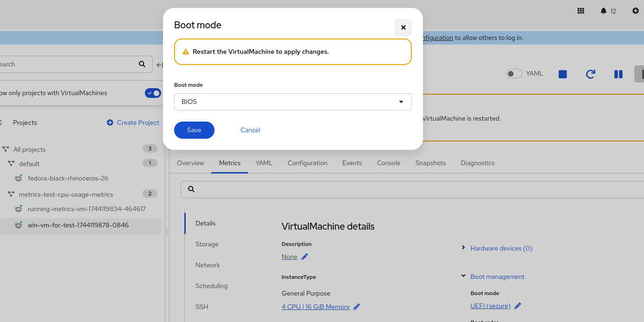
Task: Open the Boot mode BIOS dropdown
Action: [x=293, y=102]
